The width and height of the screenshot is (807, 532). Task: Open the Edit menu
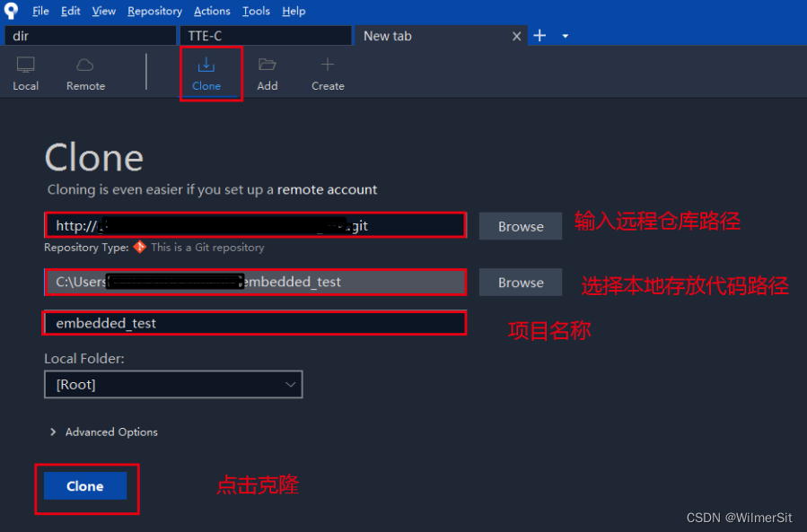point(71,11)
